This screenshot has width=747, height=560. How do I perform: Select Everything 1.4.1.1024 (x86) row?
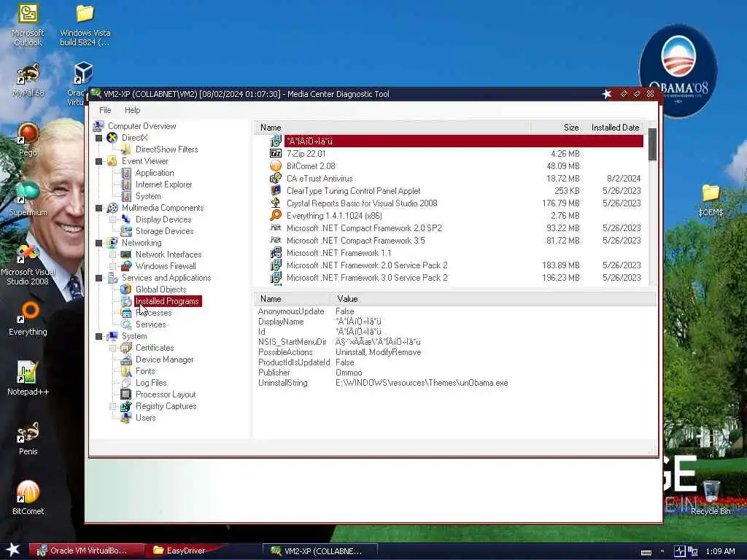click(x=455, y=216)
